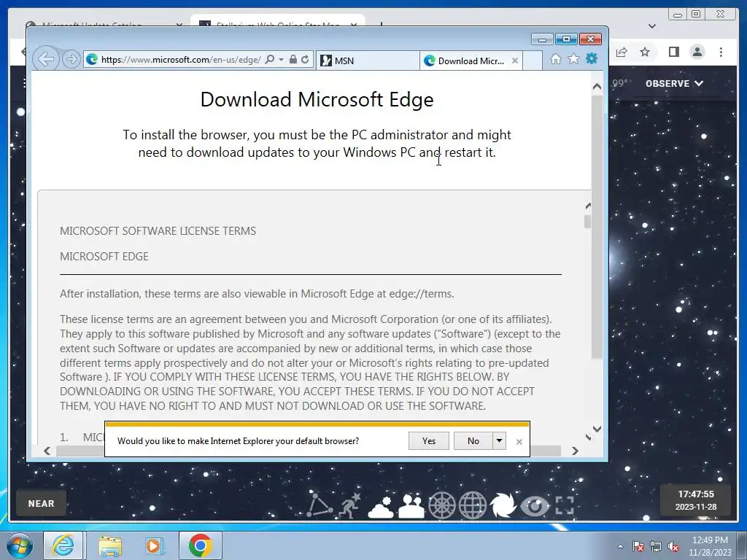Close the Download Microsoft Edge tab
Viewport: 747px width, 560px height.
click(514, 61)
